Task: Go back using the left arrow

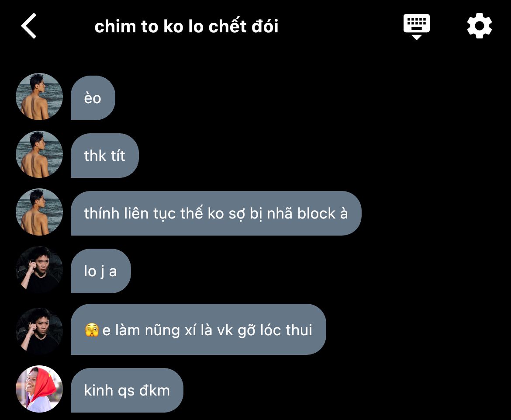Action: point(29,26)
